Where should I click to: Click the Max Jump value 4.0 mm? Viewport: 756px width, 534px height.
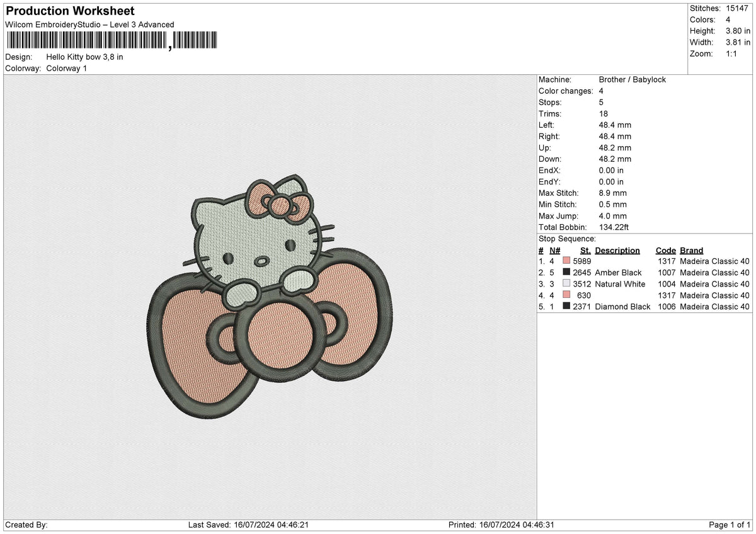point(612,216)
